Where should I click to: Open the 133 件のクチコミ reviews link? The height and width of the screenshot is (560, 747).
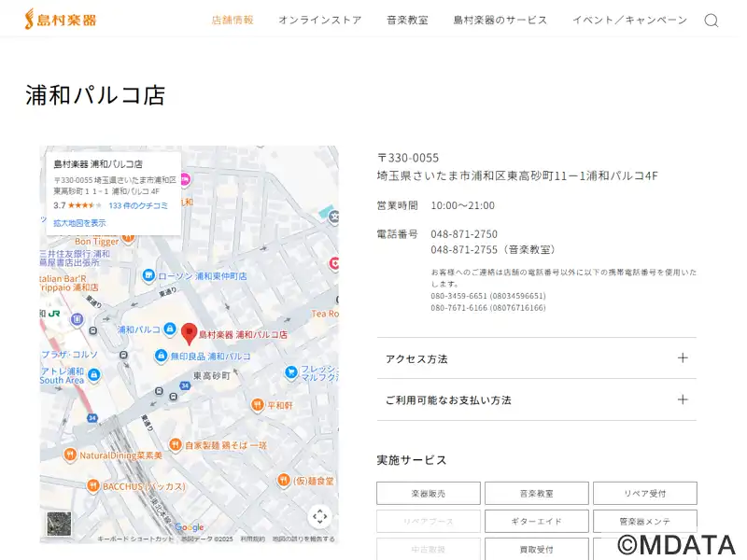point(138,205)
